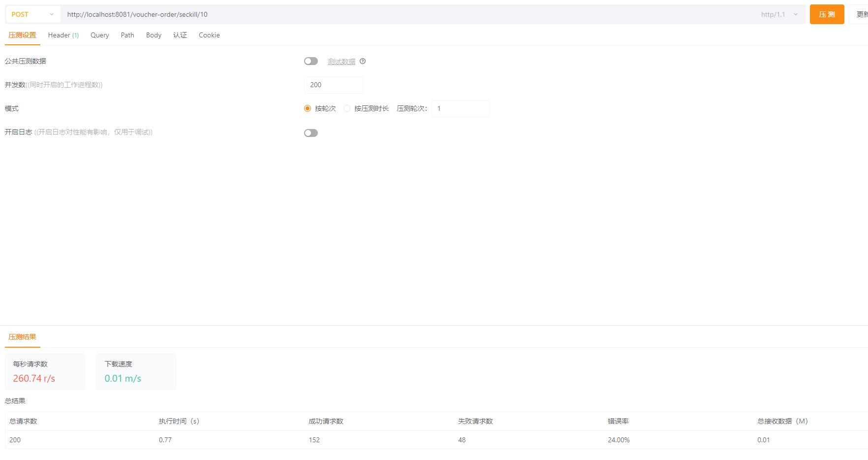This screenshot has width=868, height=460.
Task: Click the 模式 setting label
Action: coord(12,108)
